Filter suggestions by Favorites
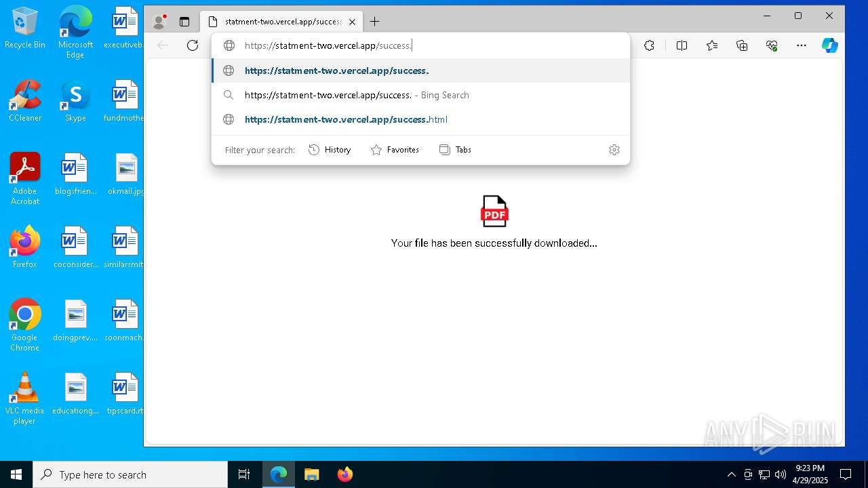Screen dimensions: 868x488 pos(395,150)
